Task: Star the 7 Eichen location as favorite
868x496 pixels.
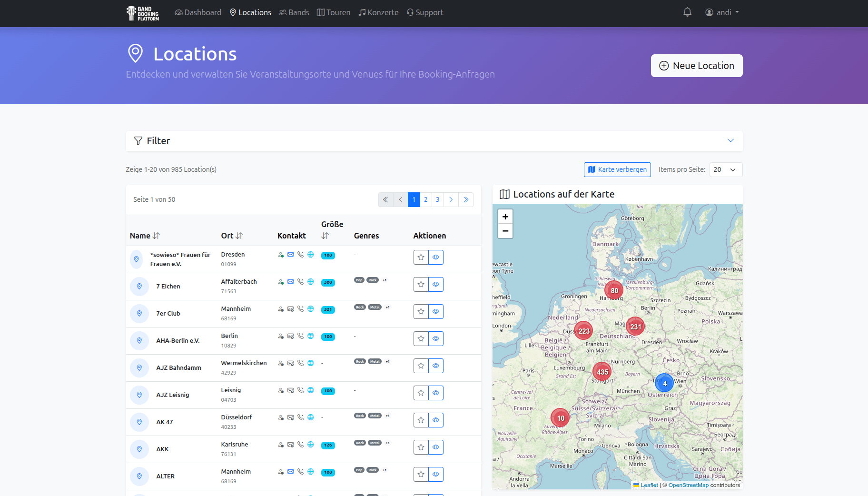Action: click(421, 285)
